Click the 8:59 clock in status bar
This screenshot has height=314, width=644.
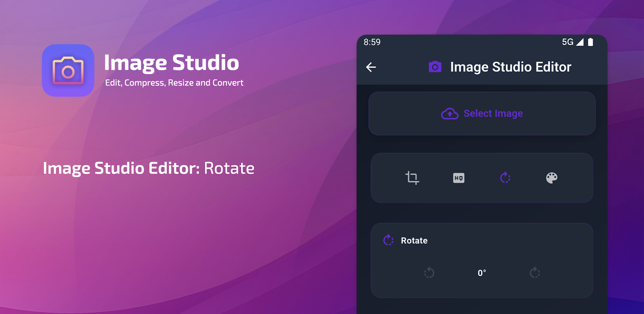click(372, 42)
